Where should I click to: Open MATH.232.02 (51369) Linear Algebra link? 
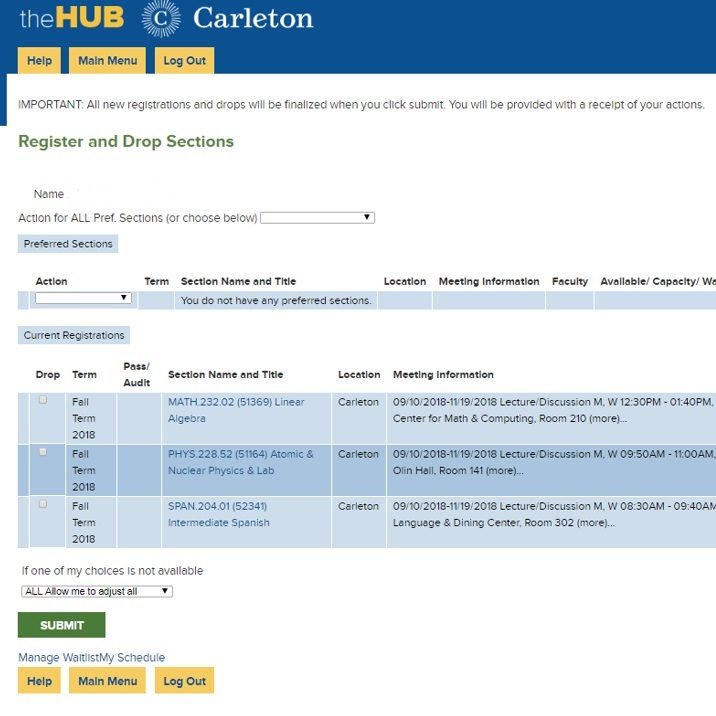pos(236,410)
